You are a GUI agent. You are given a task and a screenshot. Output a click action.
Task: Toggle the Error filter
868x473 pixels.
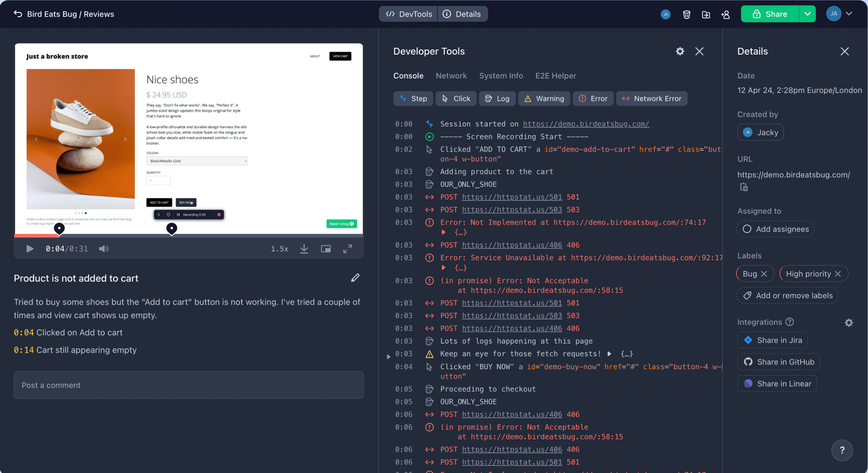(593, 99)
